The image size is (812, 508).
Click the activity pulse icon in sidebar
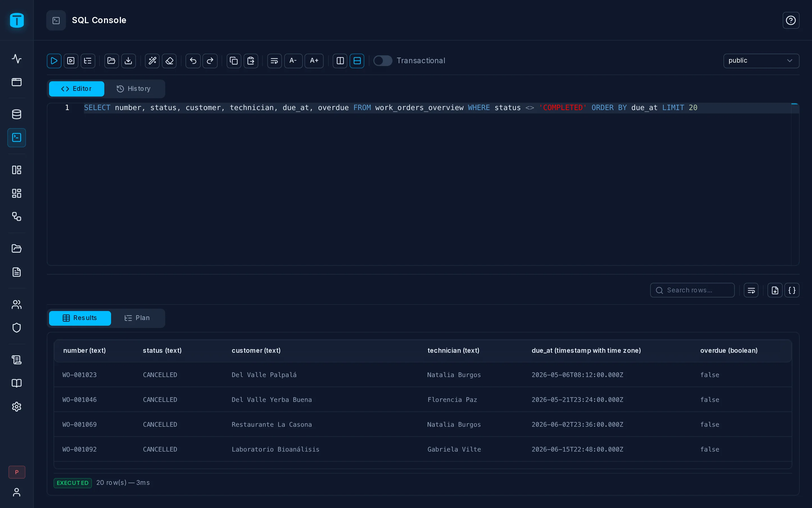coord(17,59)
